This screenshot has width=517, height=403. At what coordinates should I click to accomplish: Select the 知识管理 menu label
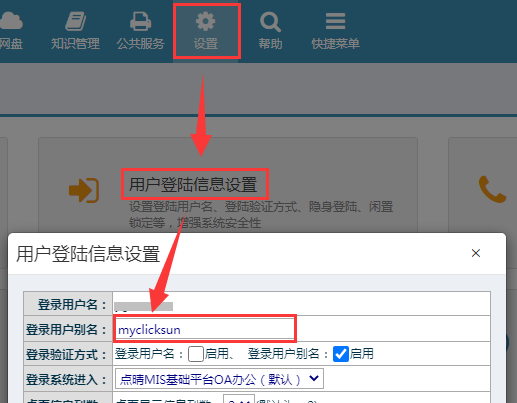[x=75, y=44]
